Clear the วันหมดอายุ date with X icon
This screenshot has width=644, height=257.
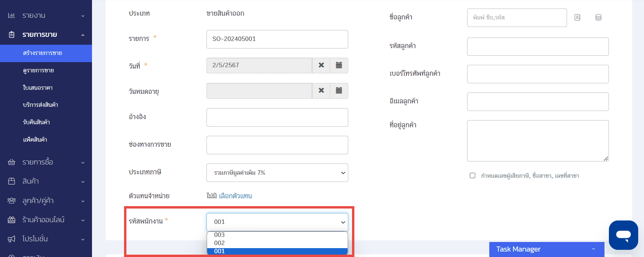[321, 90]
